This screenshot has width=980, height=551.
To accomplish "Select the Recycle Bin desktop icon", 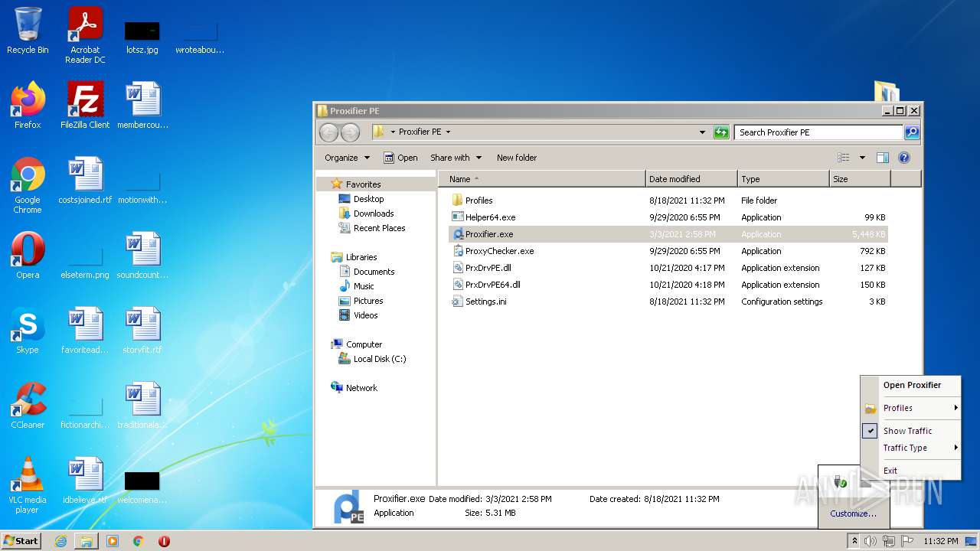I will coord(28,31).
